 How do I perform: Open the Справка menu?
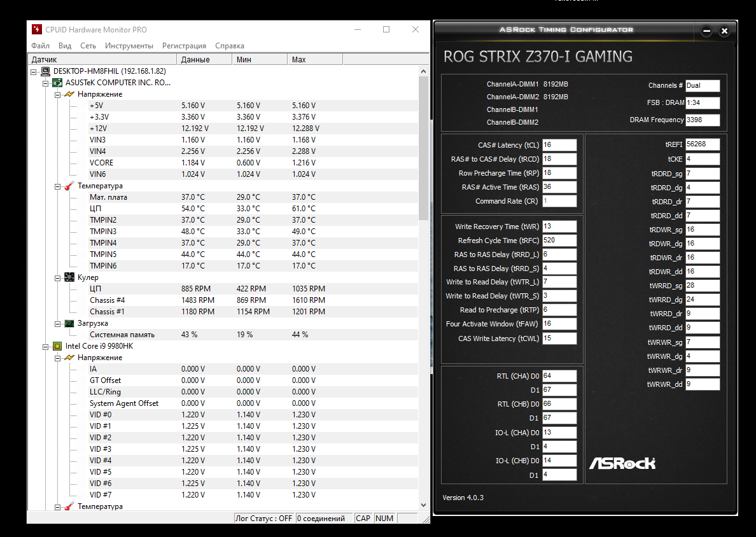pos(230,46)
